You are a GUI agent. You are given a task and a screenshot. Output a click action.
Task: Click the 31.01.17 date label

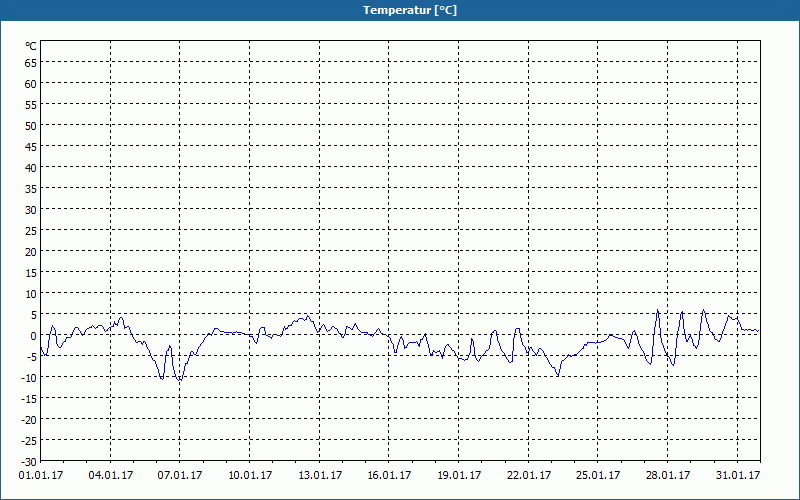pos(738,476)
